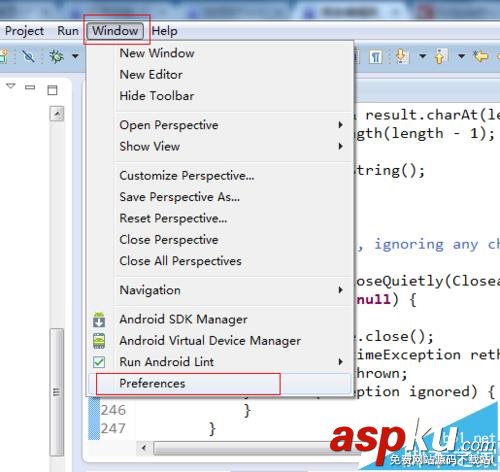This screenshot has width=500, height=472.
Task: Select New Window menu entry
Action: point(219,53)
